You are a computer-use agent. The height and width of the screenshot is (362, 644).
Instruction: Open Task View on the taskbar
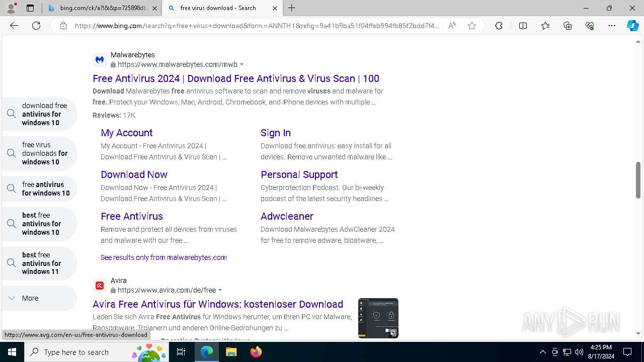[181, 352]
